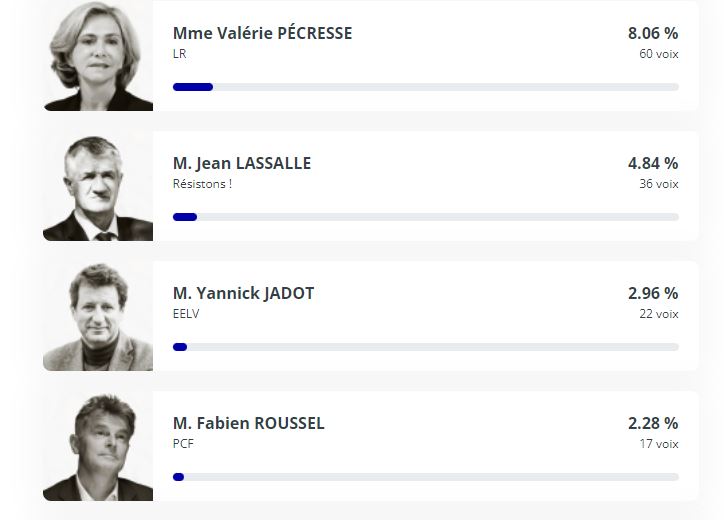This screenshot has width=724, height=520.
Task: Click the 2.96 % score
Action: (x=653, y=293)
